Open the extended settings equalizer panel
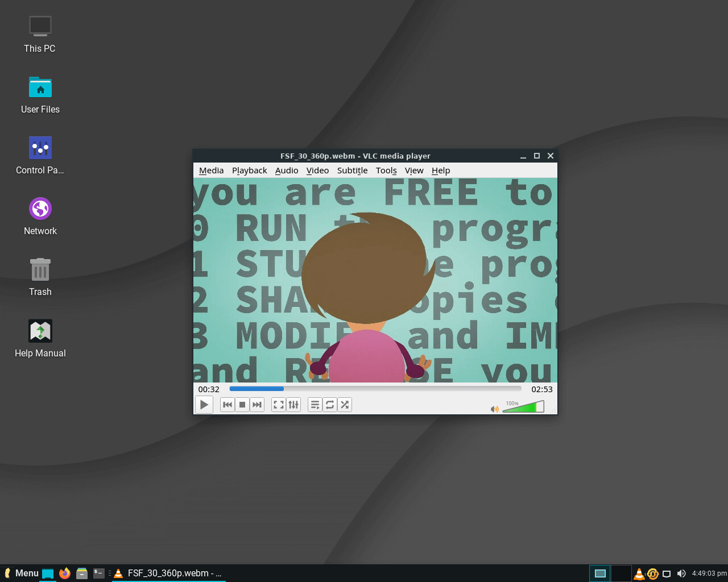 293,404
